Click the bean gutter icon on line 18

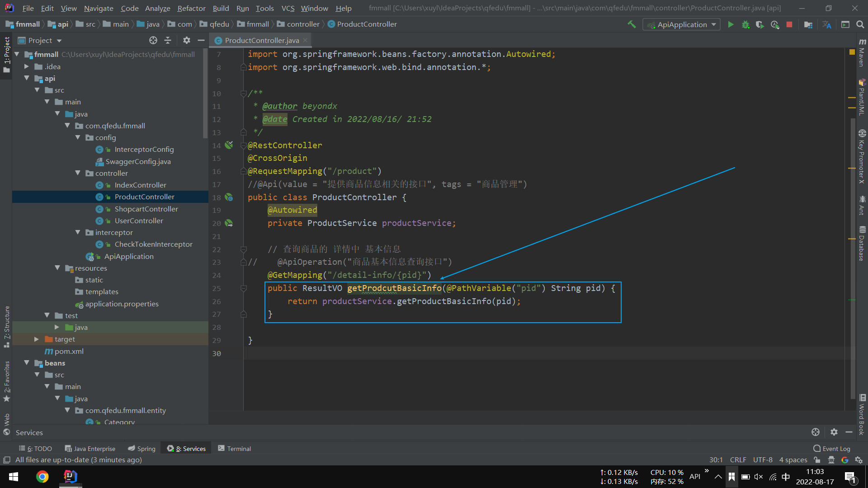coord(229,197)
